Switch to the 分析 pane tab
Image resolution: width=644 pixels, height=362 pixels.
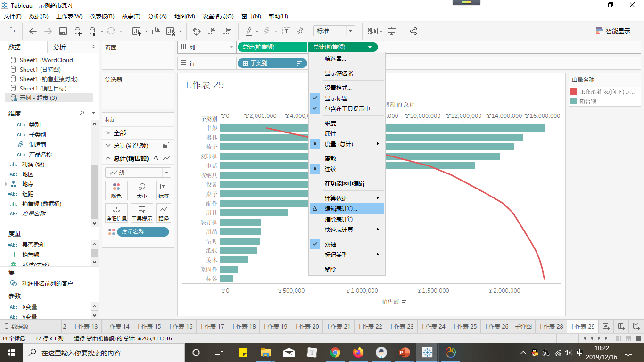59,47
